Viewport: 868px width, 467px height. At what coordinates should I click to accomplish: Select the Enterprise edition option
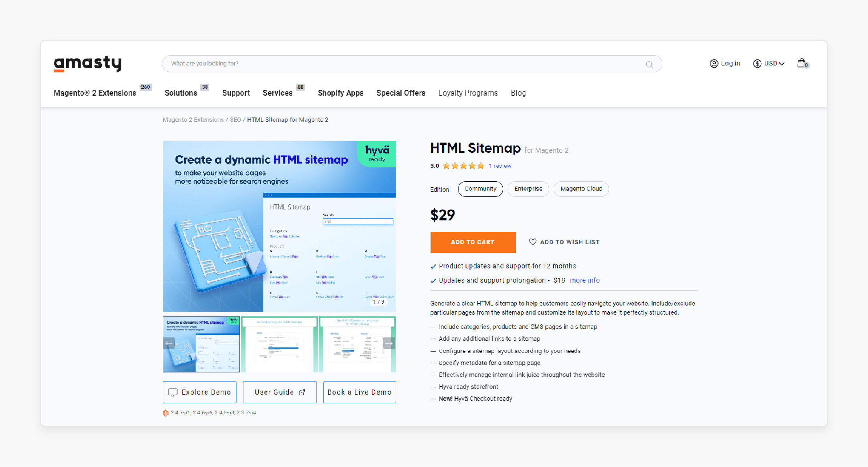[x=528, y=189]
